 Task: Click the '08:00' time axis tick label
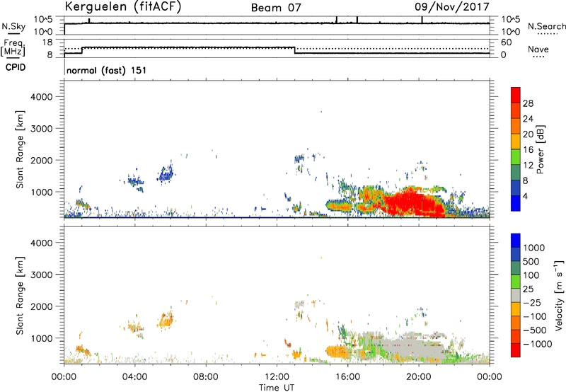[206, 377]
